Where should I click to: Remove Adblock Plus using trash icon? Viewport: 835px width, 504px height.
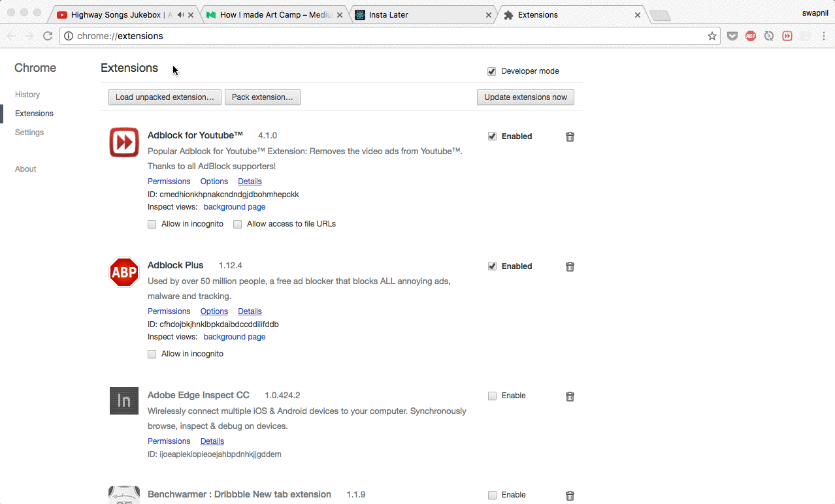[570, 266]
